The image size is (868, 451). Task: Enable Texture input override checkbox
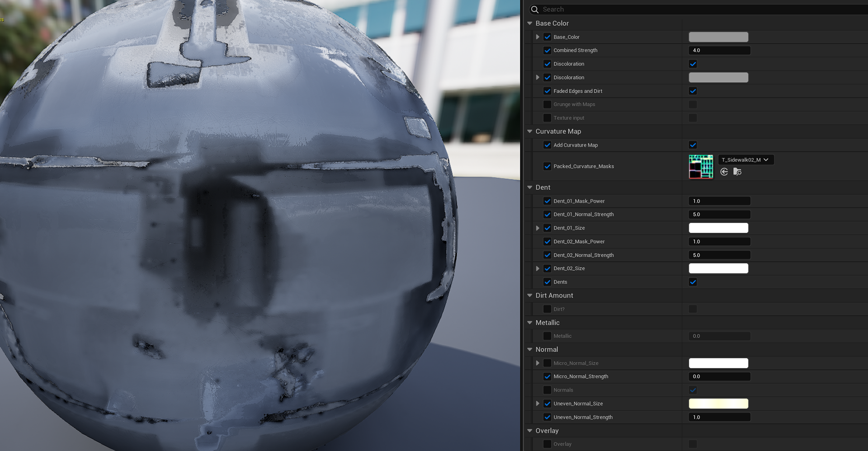547,118
